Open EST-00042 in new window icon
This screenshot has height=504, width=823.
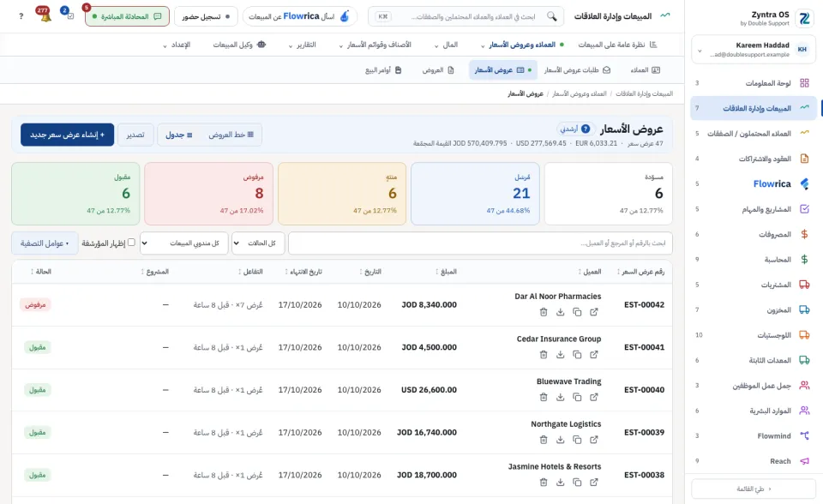click(x=593, y=312)
